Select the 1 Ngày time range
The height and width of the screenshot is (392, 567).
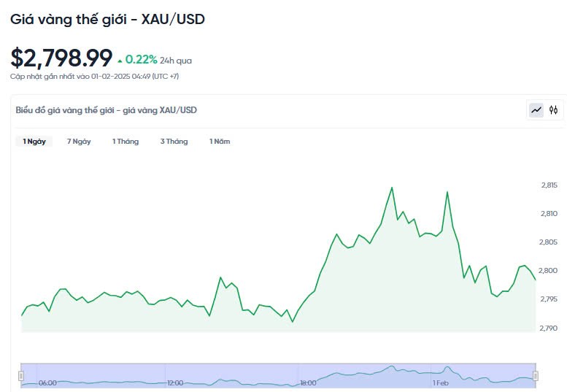point(34,142)
